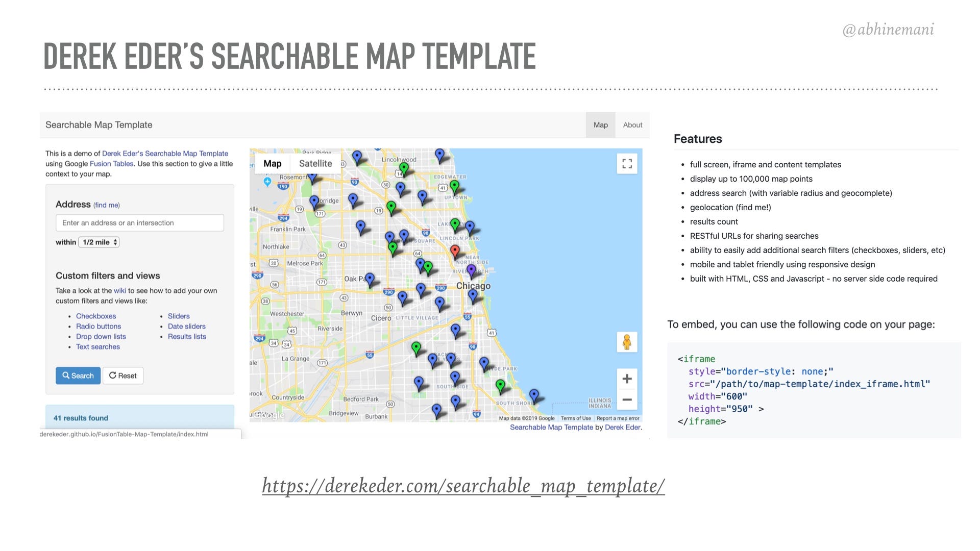Open the derekeder.com searchable_map_template URL
The image size is (980, 551).
[463, 486]
